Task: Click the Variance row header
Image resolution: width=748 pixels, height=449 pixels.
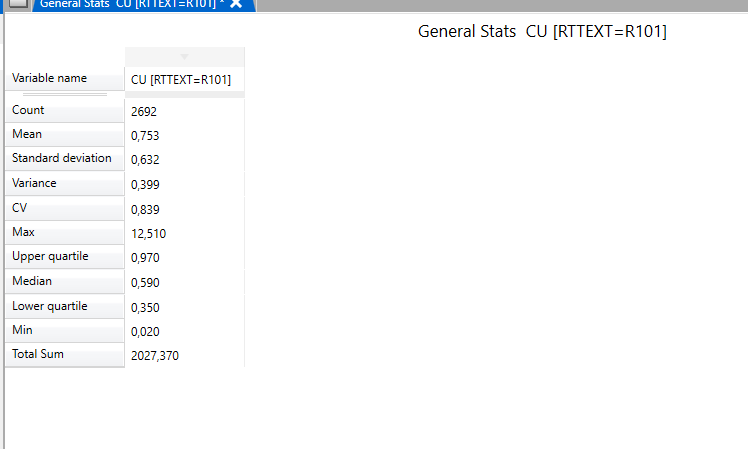Action: [x=65, y=183]
